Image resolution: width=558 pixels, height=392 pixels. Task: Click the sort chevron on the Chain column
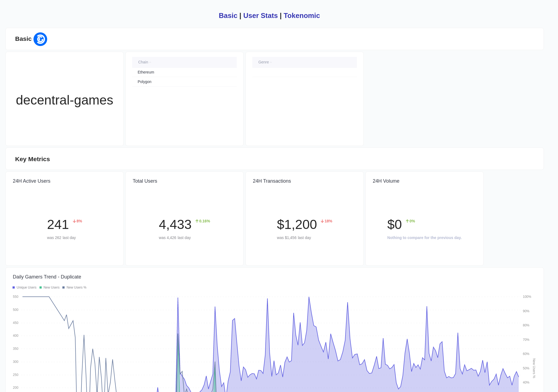[150, 62]
